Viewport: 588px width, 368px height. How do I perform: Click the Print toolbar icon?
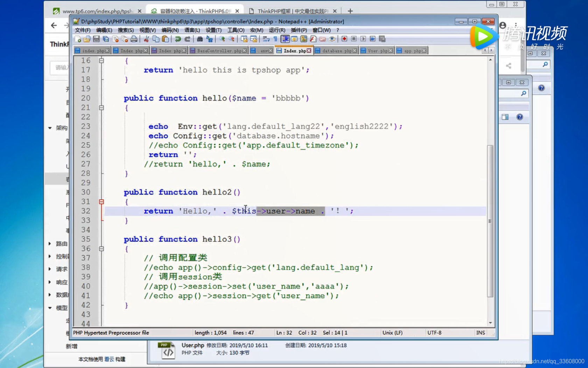click(134, 39)
